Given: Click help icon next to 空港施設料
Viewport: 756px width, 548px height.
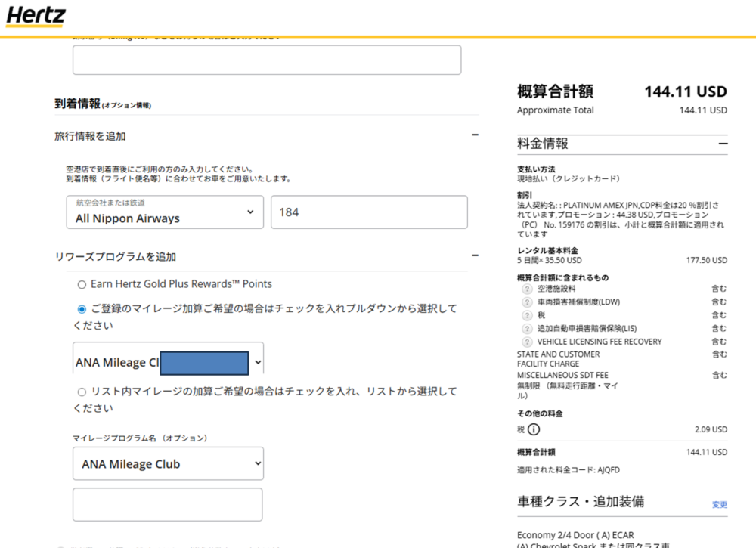Looking at the screenshot, I should point(527,289).
